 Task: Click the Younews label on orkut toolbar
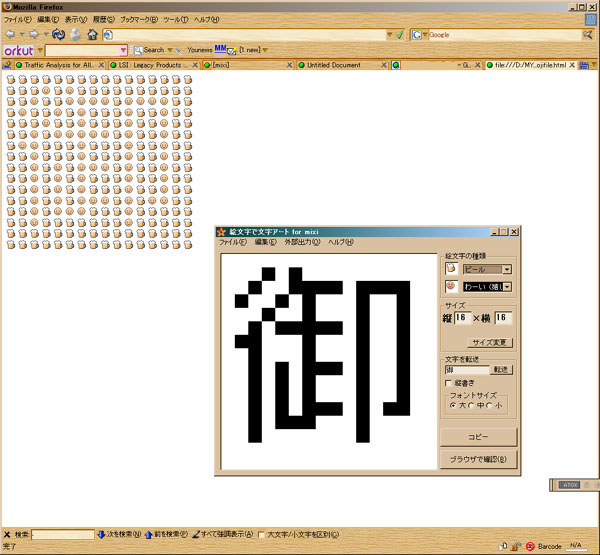pyautogui.click(x=199, y=50)
